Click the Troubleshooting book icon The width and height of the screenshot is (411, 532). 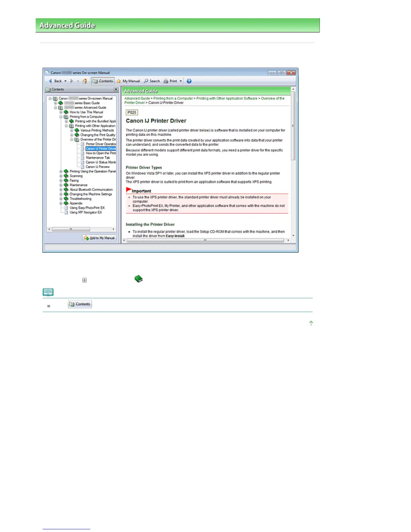point(66,198)
